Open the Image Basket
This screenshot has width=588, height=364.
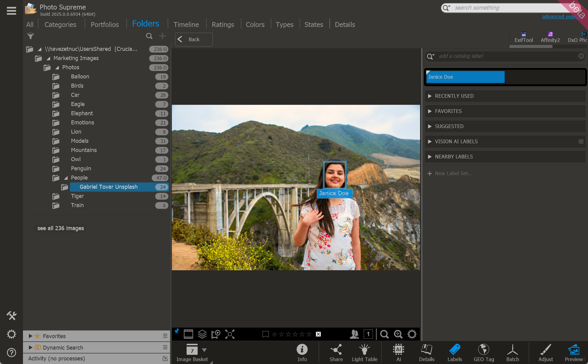tap(192, 353)
